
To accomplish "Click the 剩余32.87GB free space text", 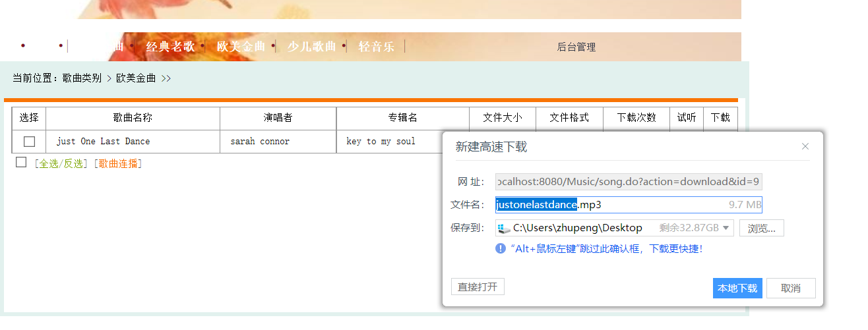I will 689,228.
